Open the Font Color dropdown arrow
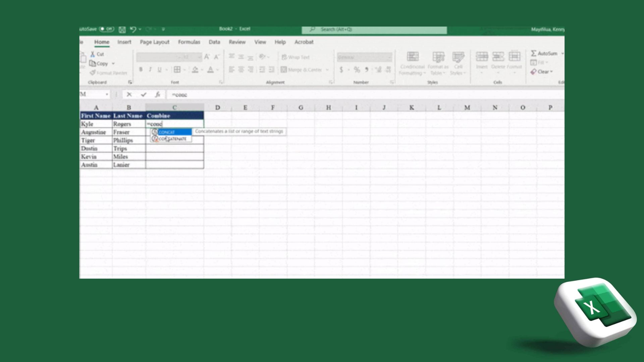 (218, 70)
